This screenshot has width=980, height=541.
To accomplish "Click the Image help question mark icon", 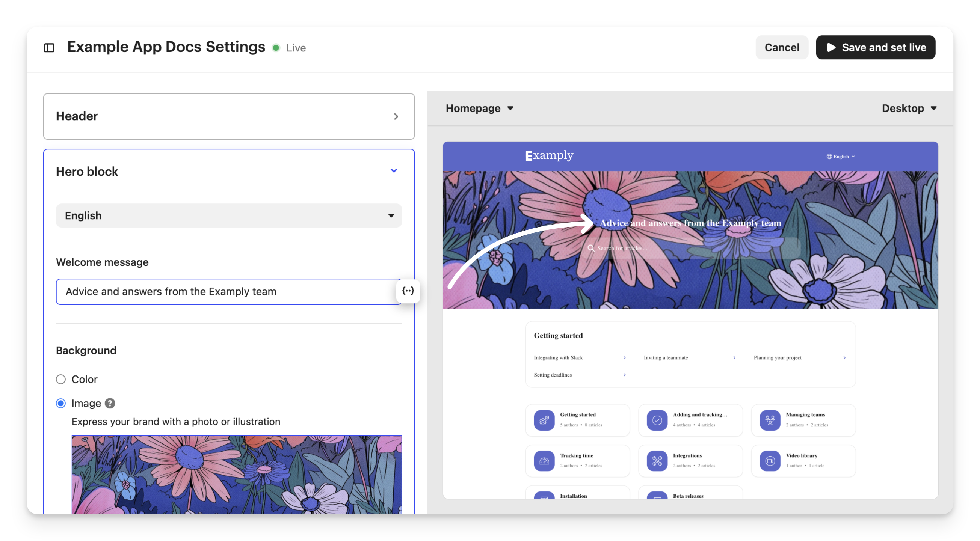I will coord(110,403).
